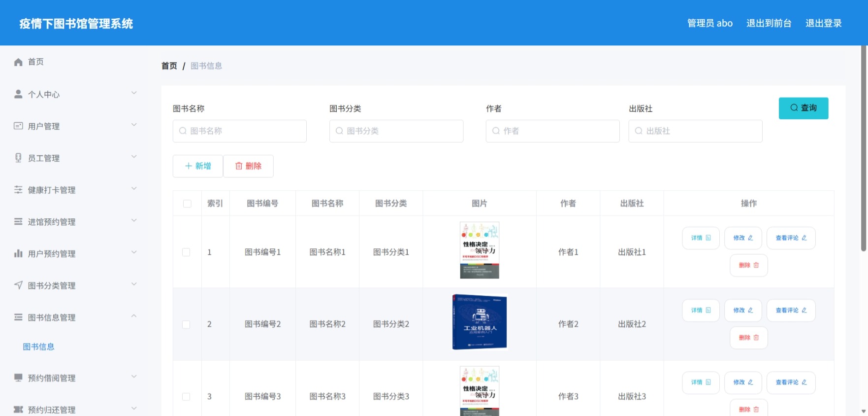Screen dimensions: 868x416
Task: Click the magnifier icon on 查询 button
Action: point(794,108)
